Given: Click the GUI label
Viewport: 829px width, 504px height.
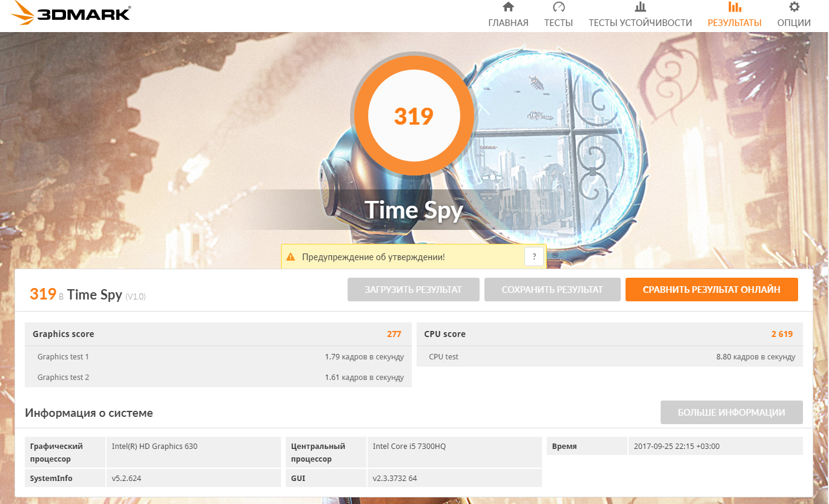Looking at the screenshot, I should pyautogui.click(x=298, y=479).
